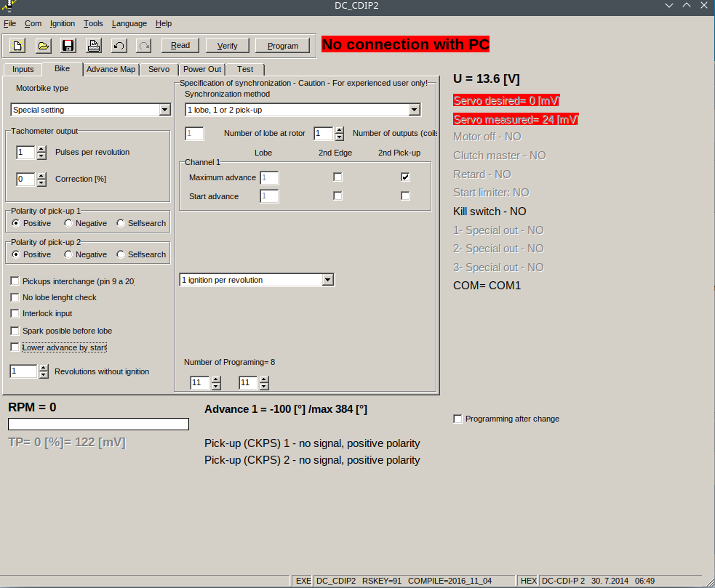Switch to the Advance Map tab

(111, 69)
